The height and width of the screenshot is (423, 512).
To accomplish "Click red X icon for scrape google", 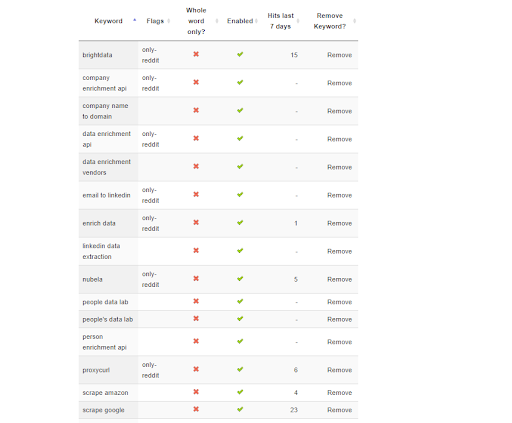I will (196, 409).
